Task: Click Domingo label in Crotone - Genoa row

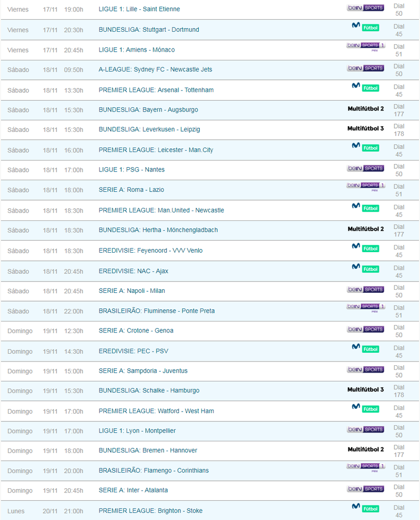Action: click(x=20, y=331)
